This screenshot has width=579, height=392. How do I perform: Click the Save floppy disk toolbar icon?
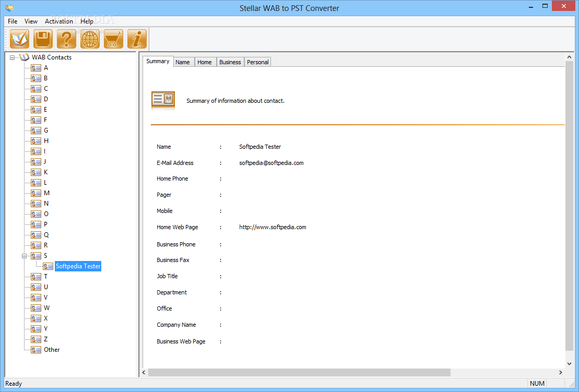43,39
